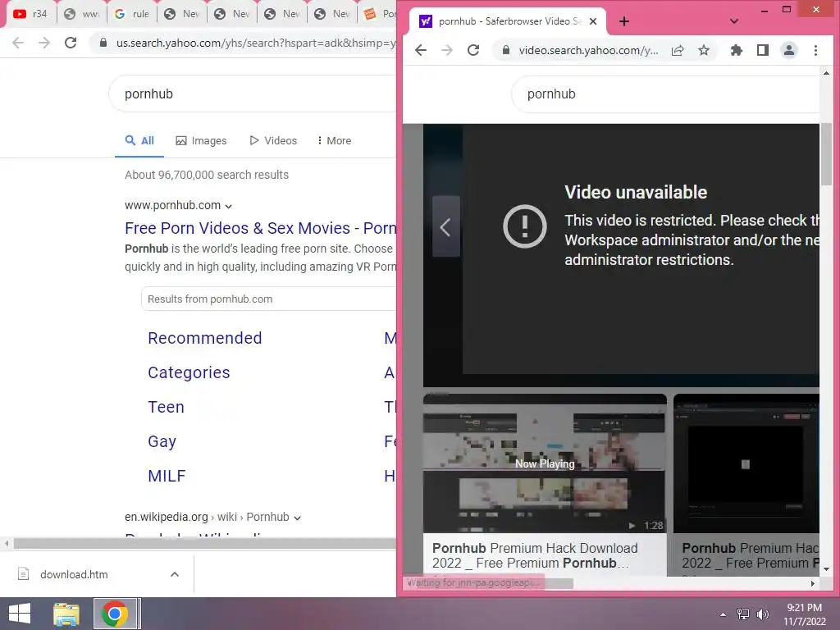The width and height of the screenshot is (840, 630).
Task: Click the exclamation icon in Video unavailable message
Action: (x=524, y=226)
